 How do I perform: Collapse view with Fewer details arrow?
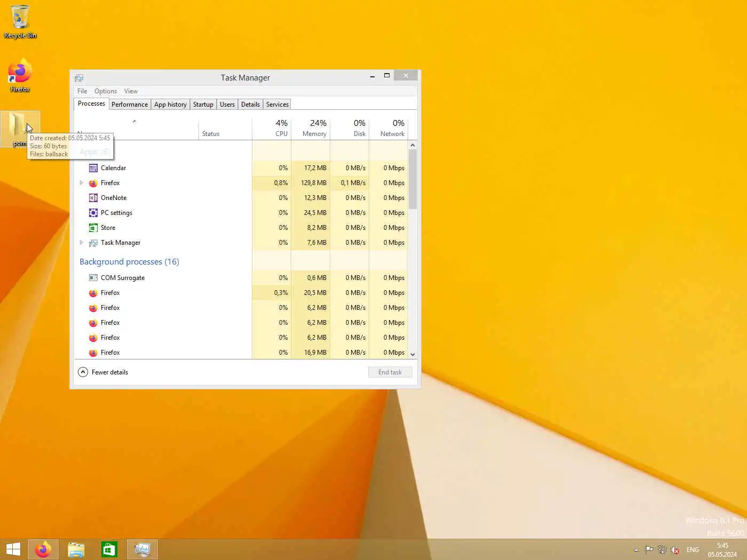click(x=83, y=372)
